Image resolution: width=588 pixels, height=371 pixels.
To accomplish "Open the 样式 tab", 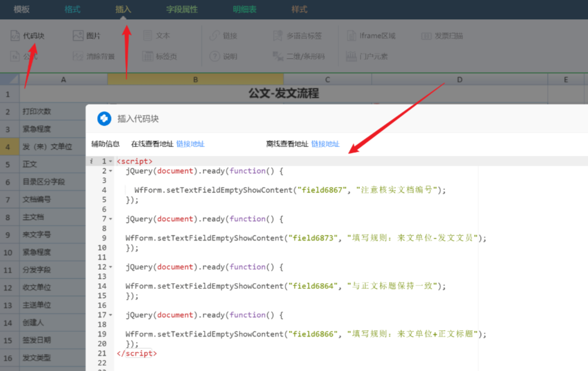I will click(300, 9).
